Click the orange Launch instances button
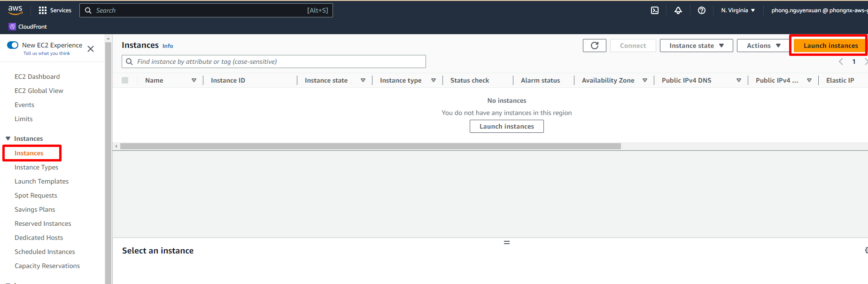Viewport: 868px width, 284px height. click(830, 46)
